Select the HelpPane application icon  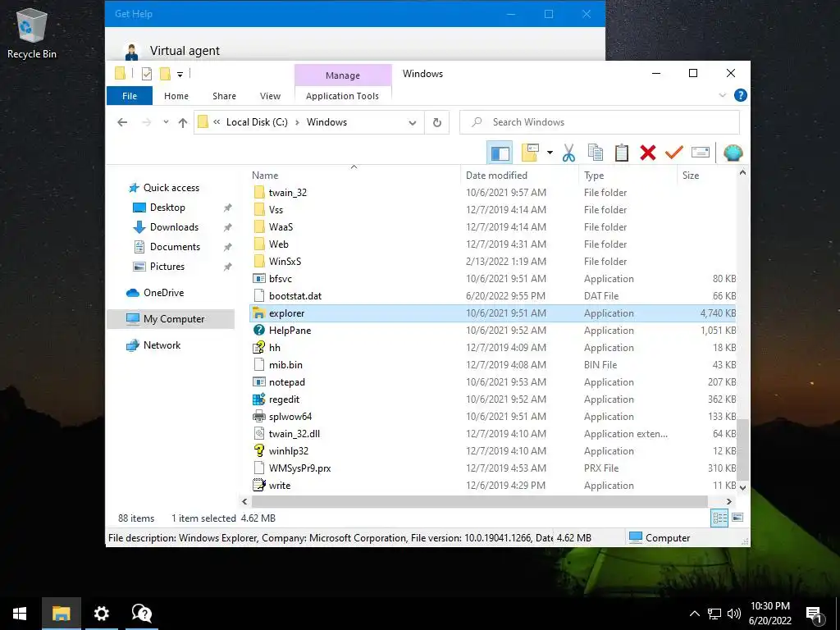tap(258, 330)
